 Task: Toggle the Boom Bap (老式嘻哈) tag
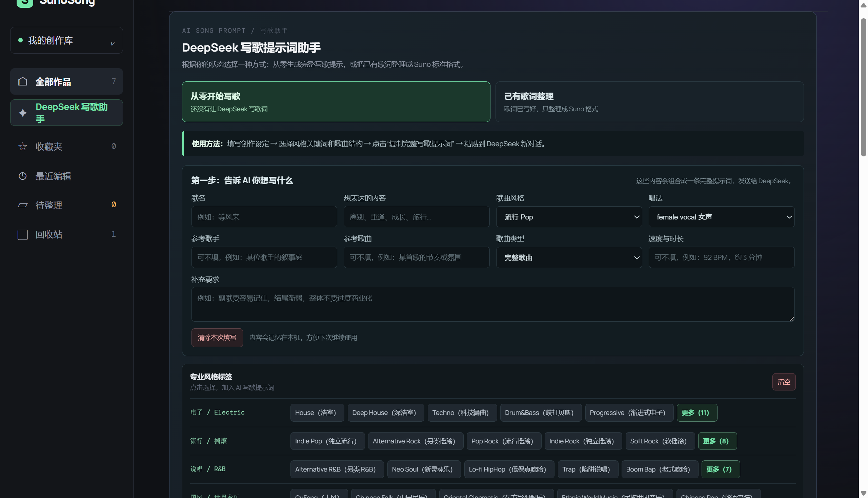[661, 469]
